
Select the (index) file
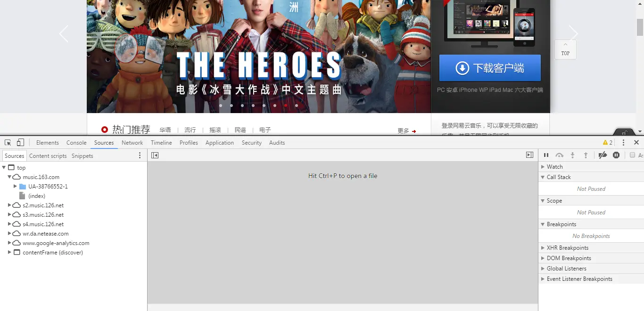click(37, 196)
